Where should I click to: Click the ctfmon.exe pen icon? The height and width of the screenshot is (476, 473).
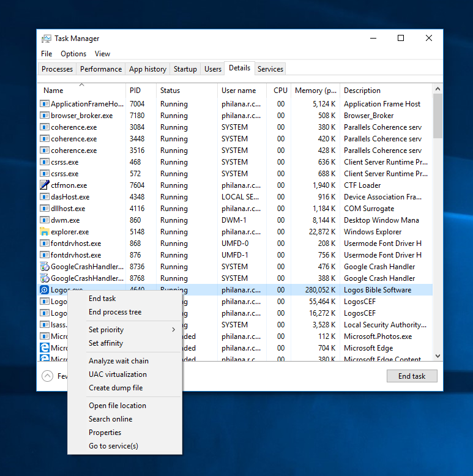(45, 185)
